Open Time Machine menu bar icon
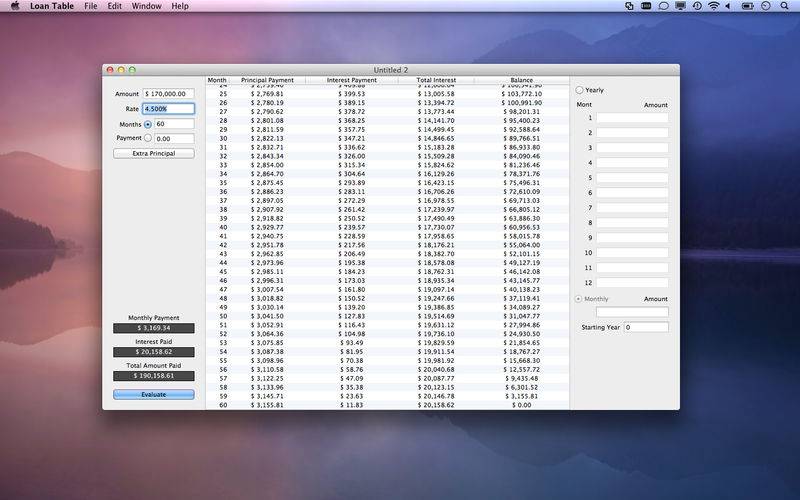The width and height of the screenshot is (800, 500). click(x=697, y=6)
